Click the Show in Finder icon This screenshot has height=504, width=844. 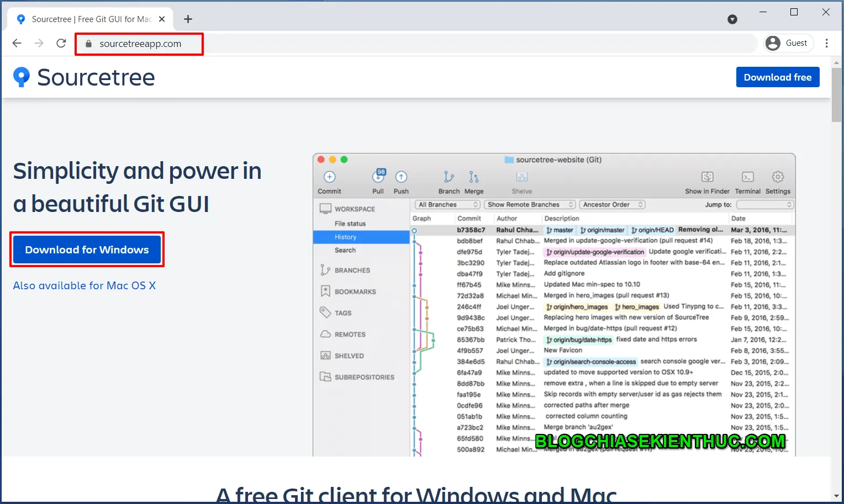point(707,178)
